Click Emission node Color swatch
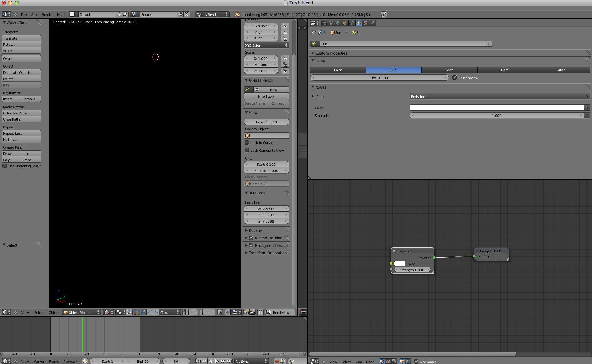The image size is (592, 364). (x=400, y=264)
